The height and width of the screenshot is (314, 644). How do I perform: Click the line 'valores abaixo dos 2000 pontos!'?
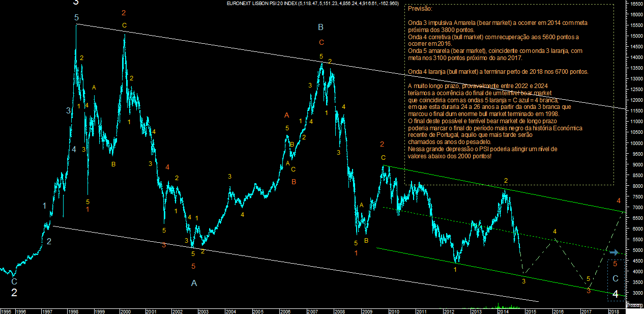pos(450,156)
